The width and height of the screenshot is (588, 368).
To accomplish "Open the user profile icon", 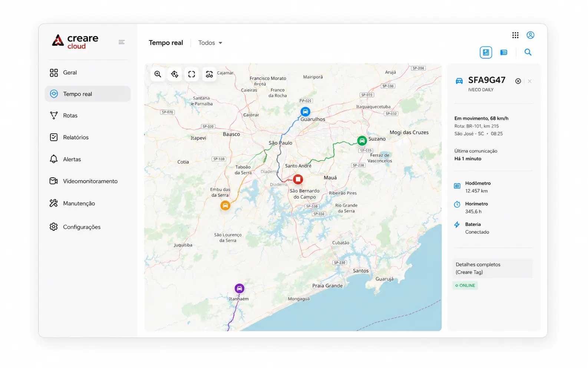I will pos(531,35).
